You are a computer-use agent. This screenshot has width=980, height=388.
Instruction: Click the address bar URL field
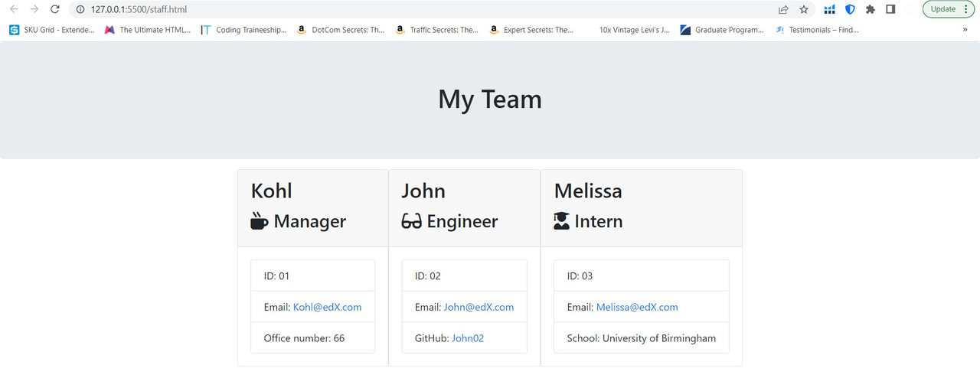pos(421,9)
